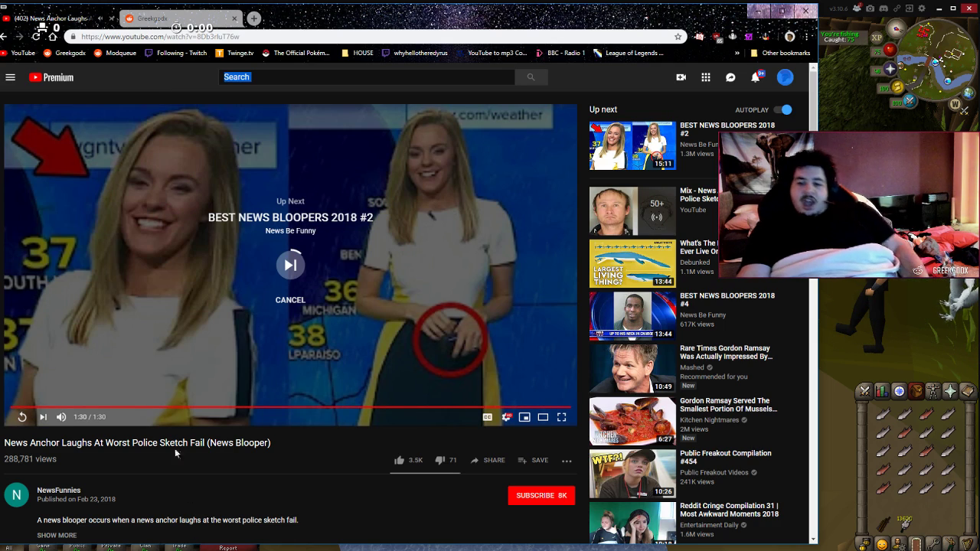Subscribe to NewsFunnies channel
The image size is (980, 551).
point(541,495)
